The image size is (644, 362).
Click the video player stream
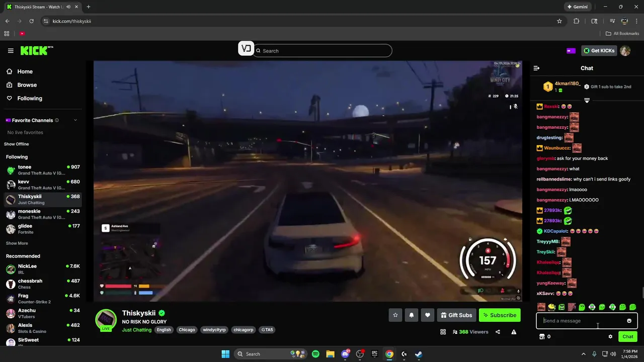[308, 181]
